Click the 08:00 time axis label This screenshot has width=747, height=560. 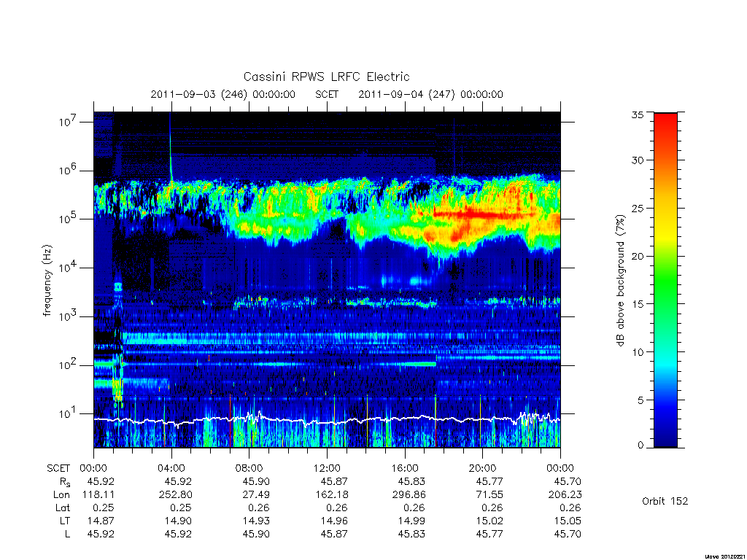(x=249, y=468)
